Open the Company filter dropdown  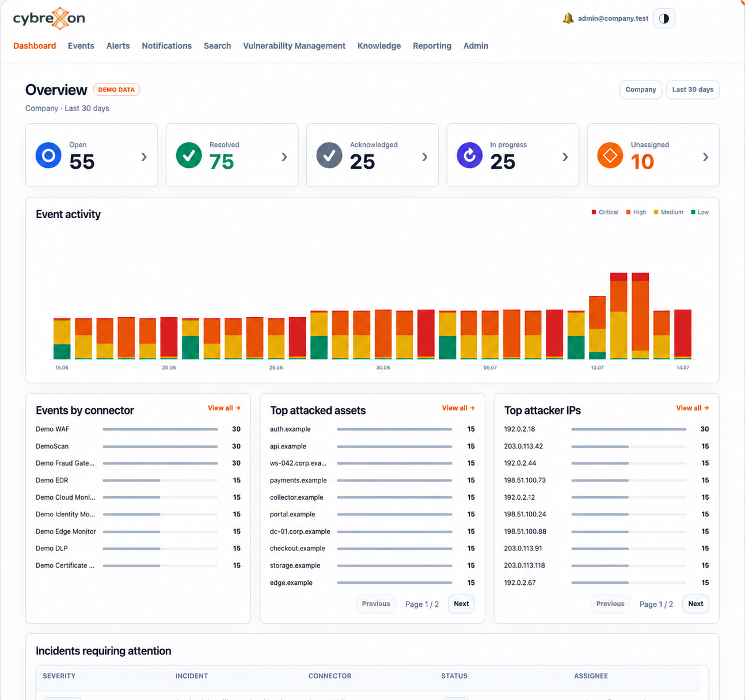tap(641, 90)
